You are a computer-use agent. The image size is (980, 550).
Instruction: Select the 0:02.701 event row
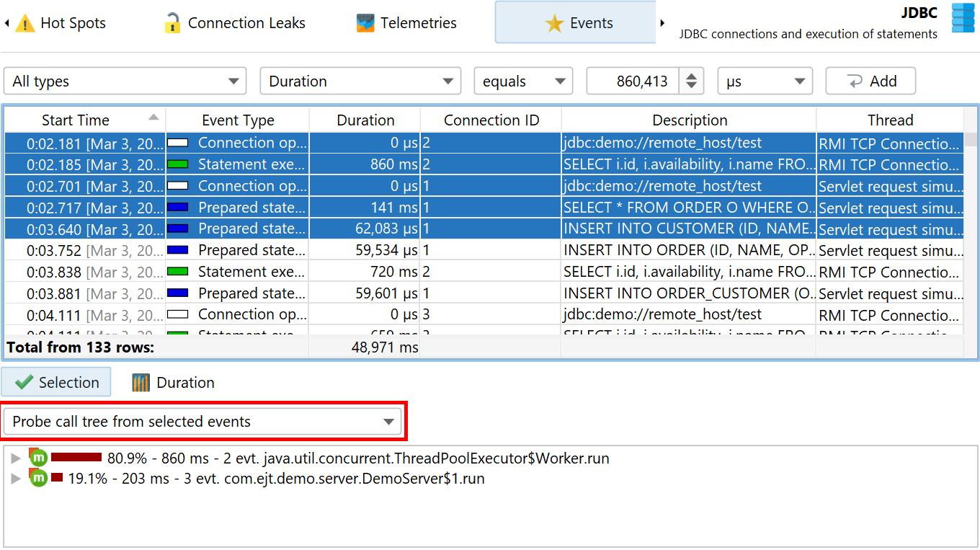pos(484,186)
